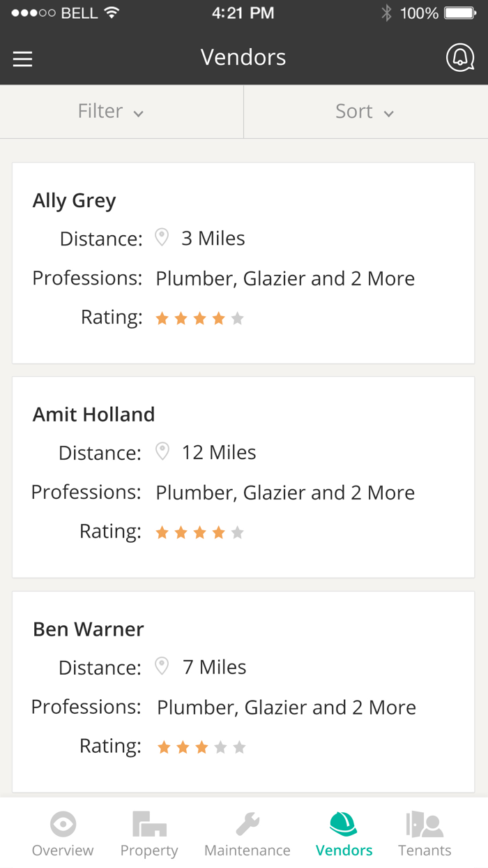Expand the Filter dropdown
488x868 pixels.
tap(110, 112)
